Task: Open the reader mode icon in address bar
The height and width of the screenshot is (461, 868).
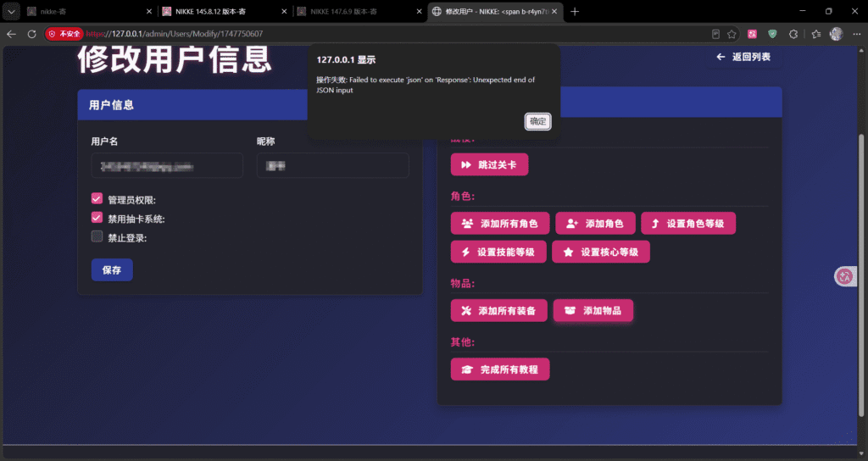Action: (x=715, y=34)
